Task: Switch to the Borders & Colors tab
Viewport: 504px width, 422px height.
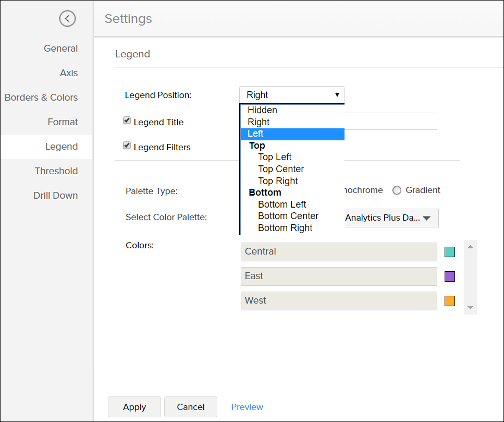Action: [41, 98]
